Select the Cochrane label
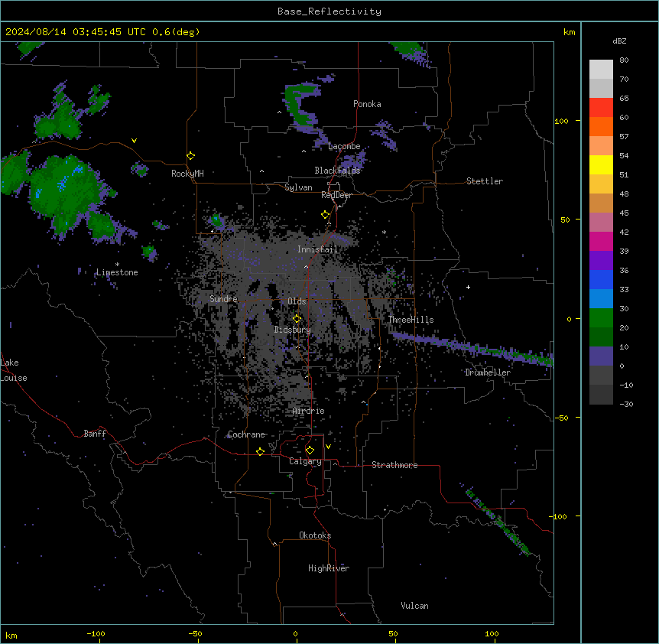The width and height of the screenshot is (659, 644). [246, 434]
